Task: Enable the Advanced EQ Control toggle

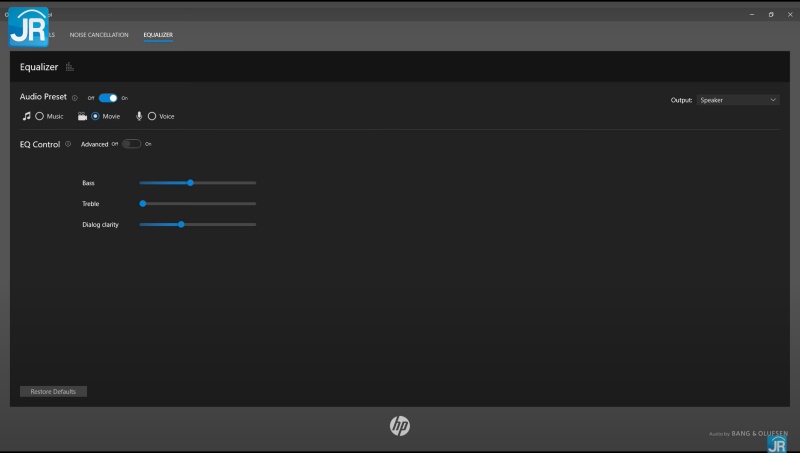Action: coord(131,144)
